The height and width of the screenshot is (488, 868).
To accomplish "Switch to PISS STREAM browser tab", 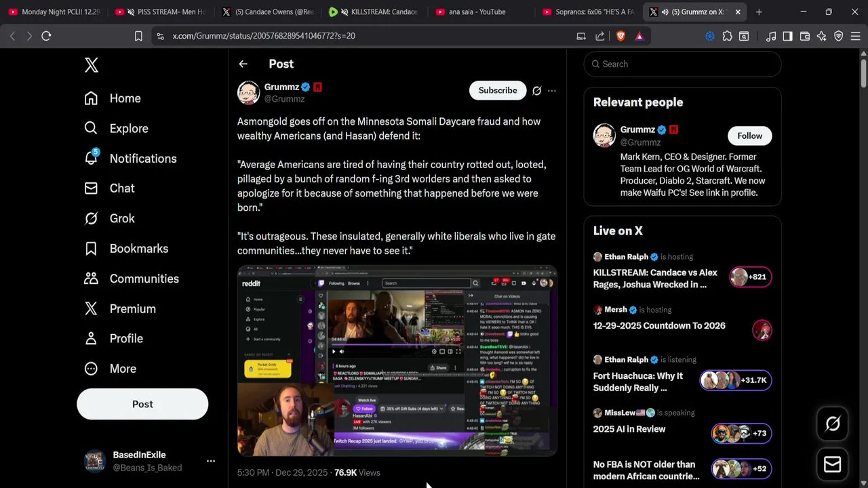I will click(161, 12).
